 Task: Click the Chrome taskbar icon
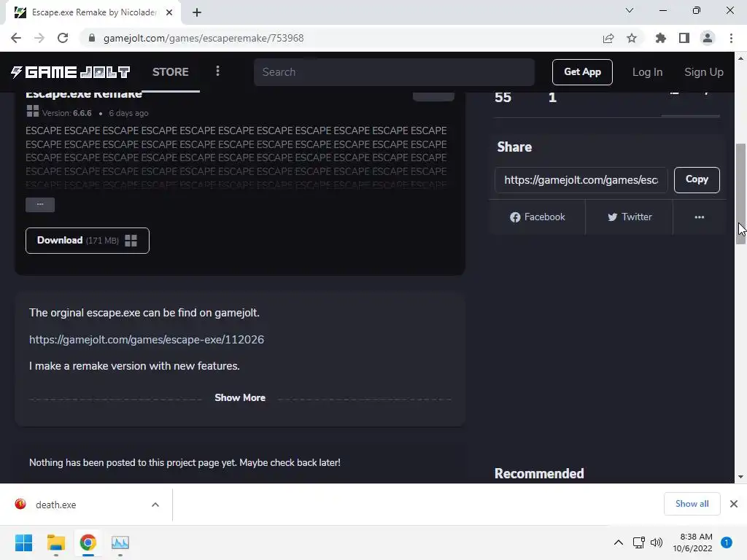88,542
